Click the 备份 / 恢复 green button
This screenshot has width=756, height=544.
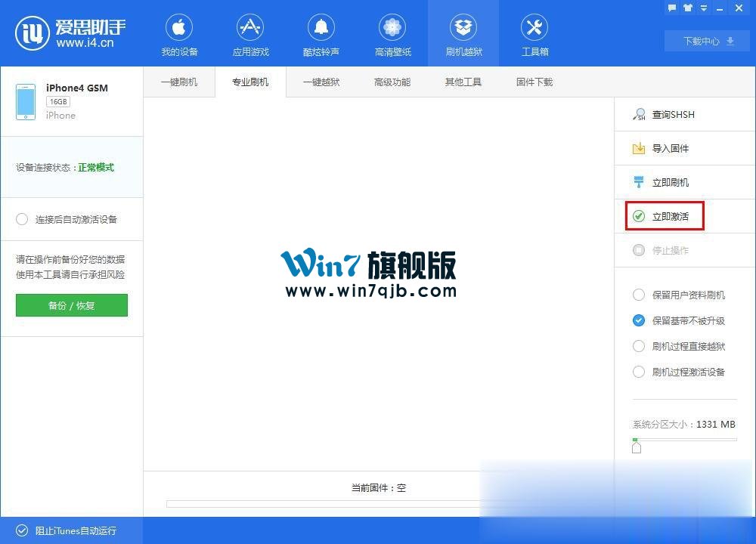[x=71, y=305]
